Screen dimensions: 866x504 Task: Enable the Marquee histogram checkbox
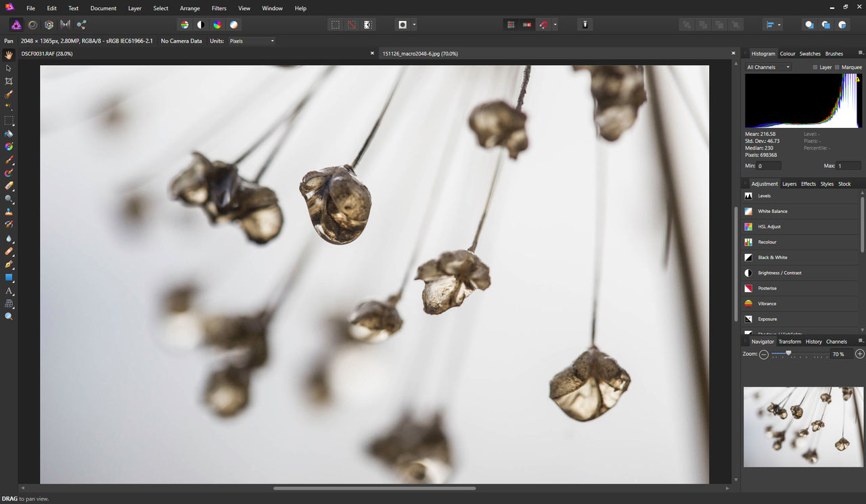[838, 67]
